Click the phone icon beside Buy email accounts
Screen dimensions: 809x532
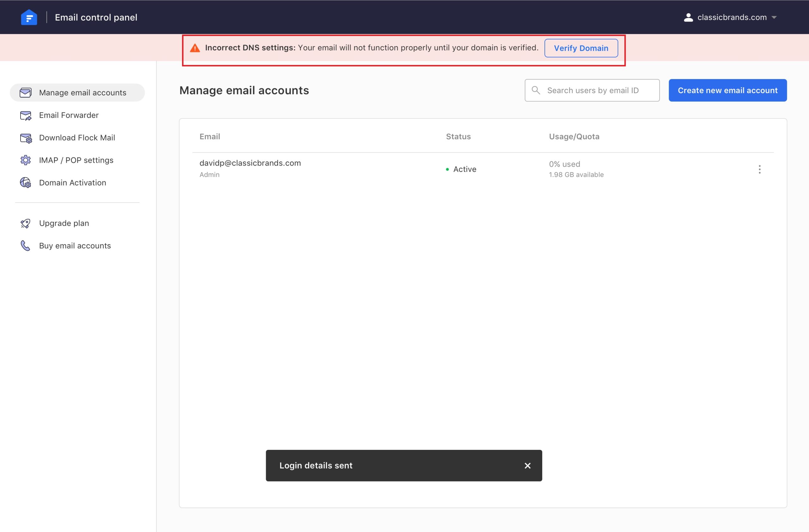[26, 245]
